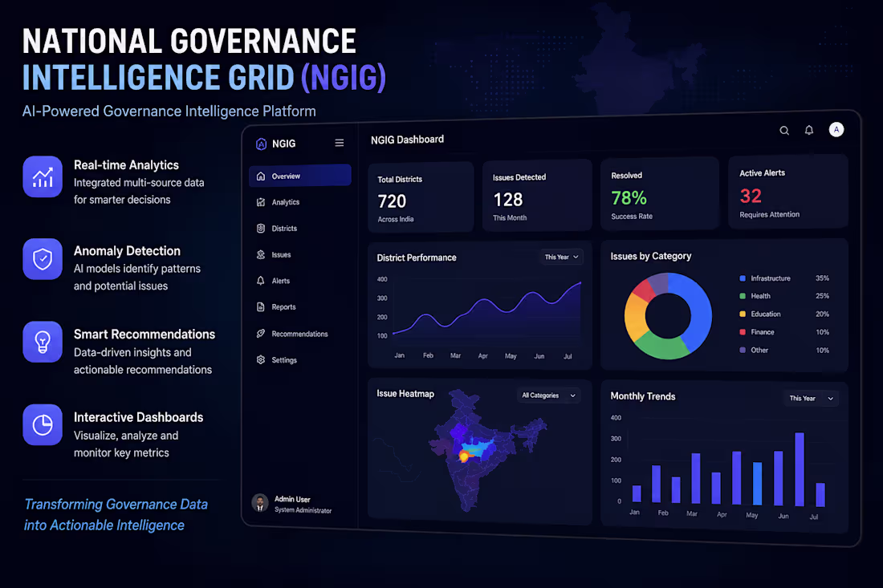Click the Issues Detected 128 card

click(x=537, y=195)
